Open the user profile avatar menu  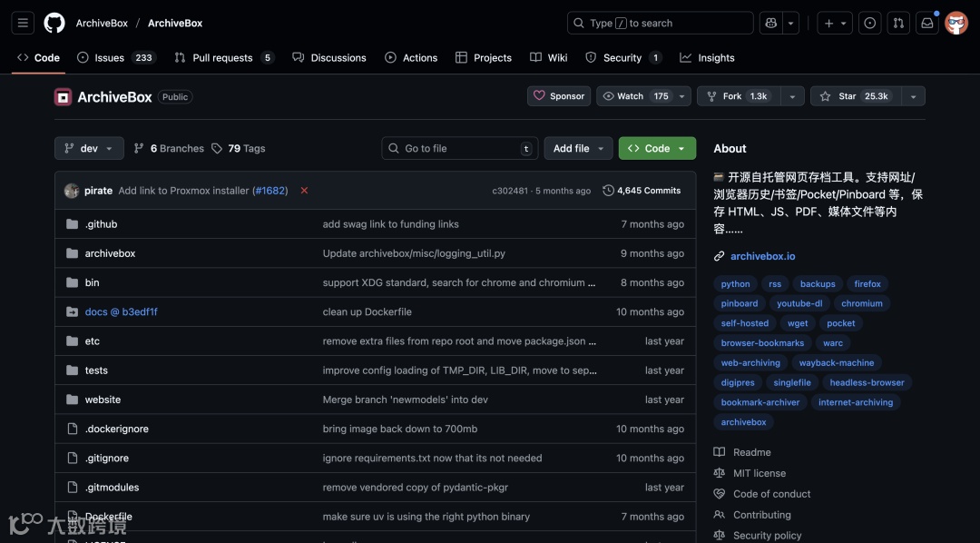[x=956, y=23]
